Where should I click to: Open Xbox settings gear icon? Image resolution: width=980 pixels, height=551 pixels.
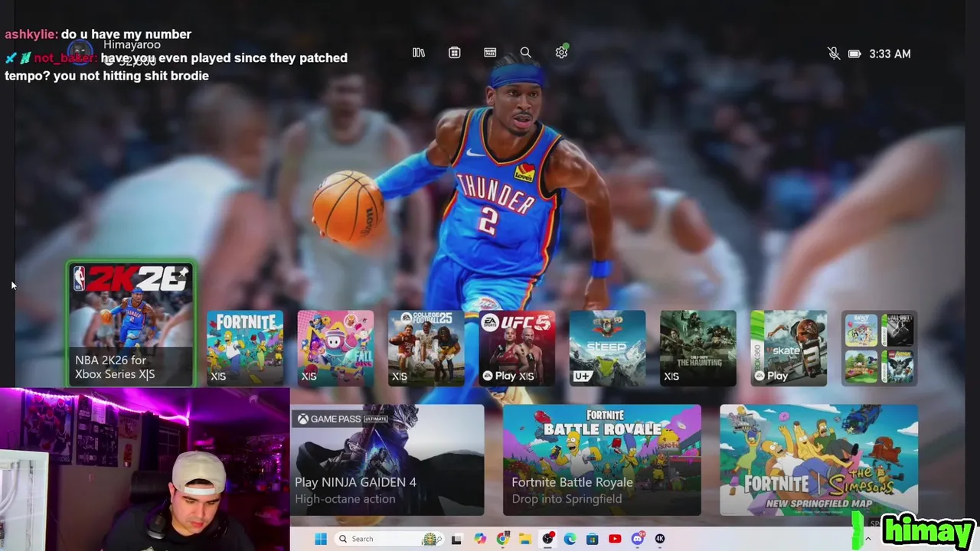pos(561,52)
